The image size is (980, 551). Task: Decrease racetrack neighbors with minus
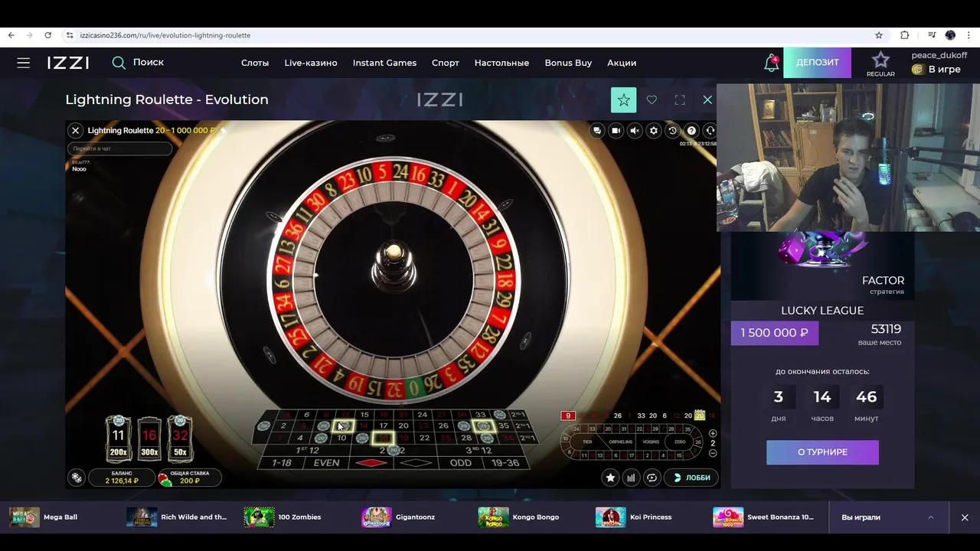713,453
